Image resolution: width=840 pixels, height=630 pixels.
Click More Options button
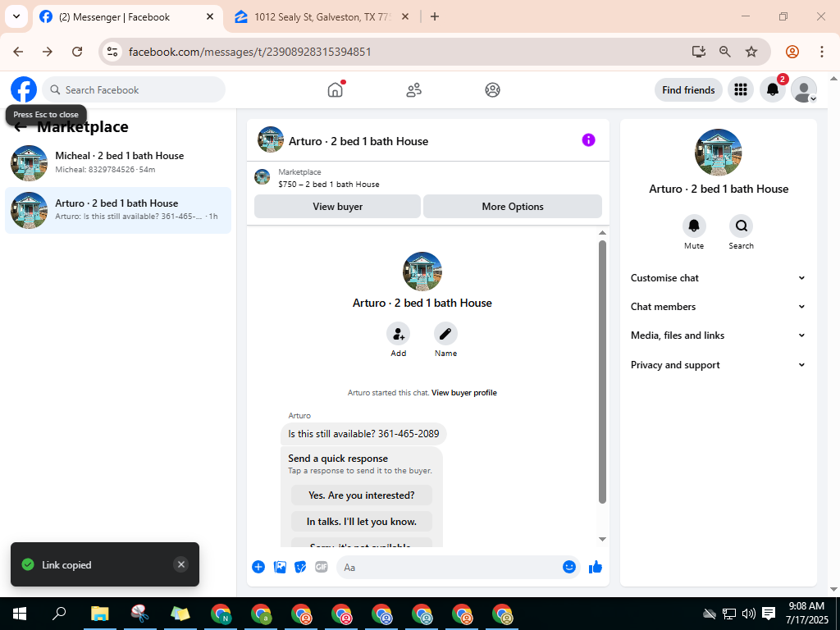[x=513, y=206]
